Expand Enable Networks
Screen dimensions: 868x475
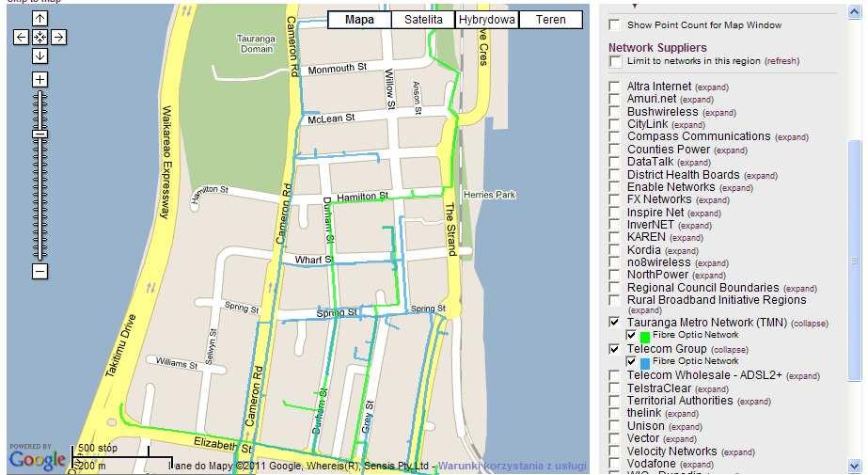click(x=735, y=188)
